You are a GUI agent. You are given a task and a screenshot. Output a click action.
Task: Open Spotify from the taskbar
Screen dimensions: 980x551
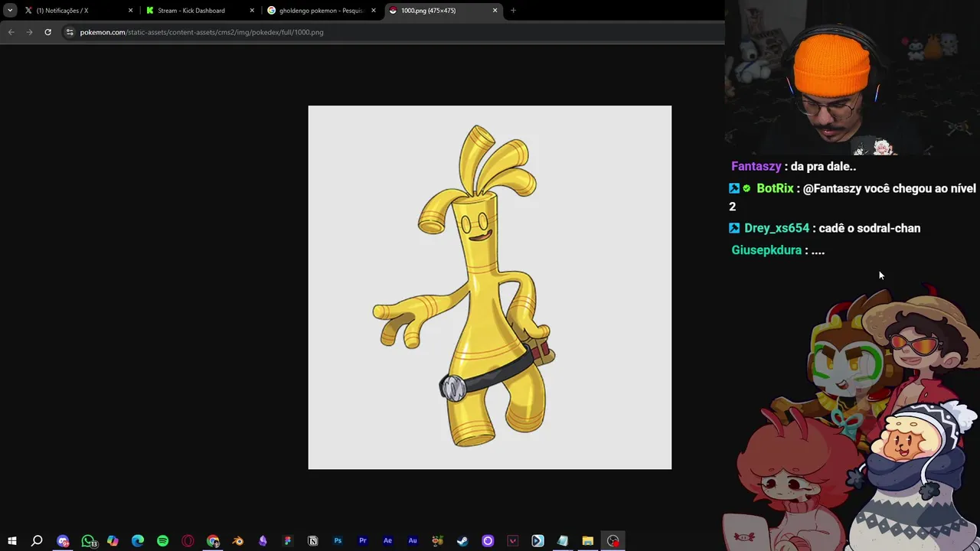pos(162,541)
